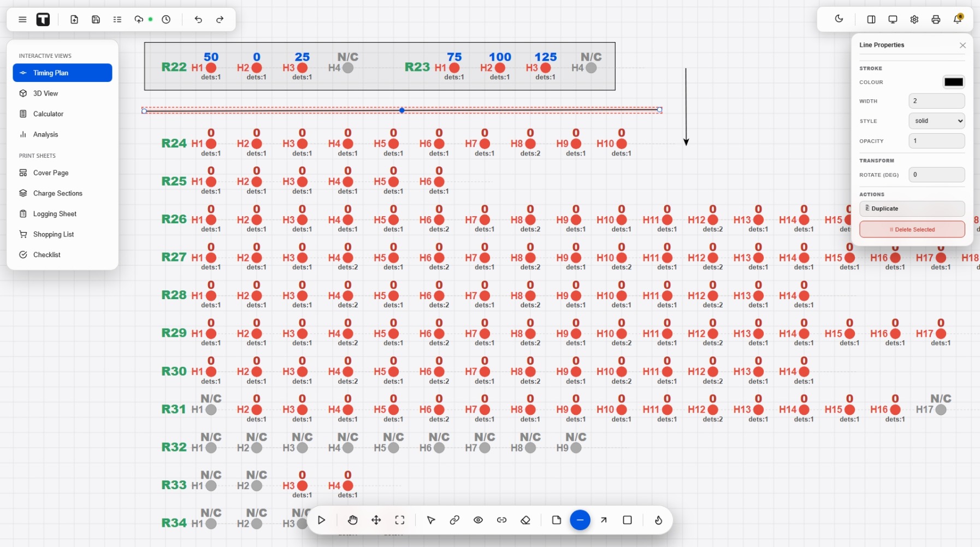This screenshot has height=547, width=980.
Task: Select the sticky note tool
Action: [557, 520]
